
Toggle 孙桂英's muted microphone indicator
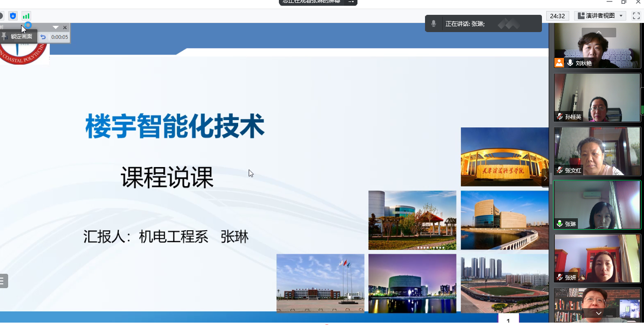[559, 116]
